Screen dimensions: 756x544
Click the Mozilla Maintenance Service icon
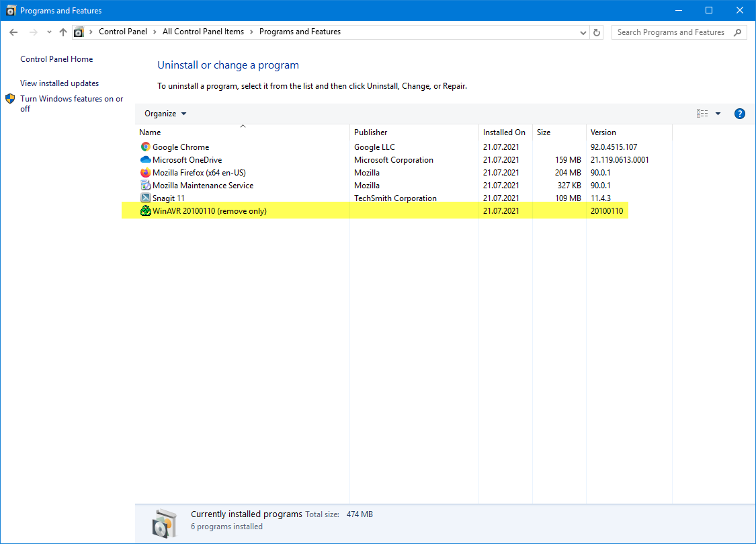pyautogui.click(x=145, y=185)
